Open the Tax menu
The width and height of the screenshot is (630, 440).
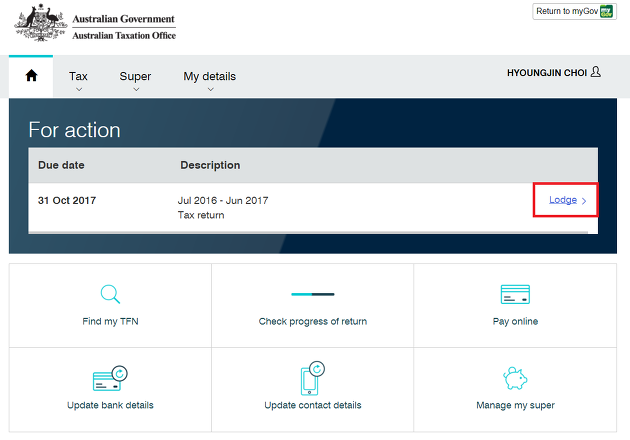78,76
